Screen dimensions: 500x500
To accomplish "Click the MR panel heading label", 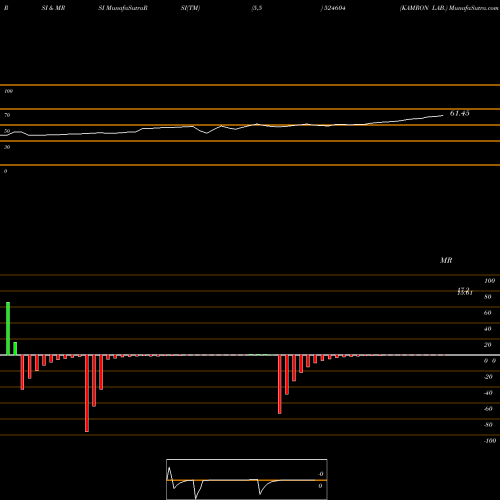I will pyautogui.click(x=446, y=260).
